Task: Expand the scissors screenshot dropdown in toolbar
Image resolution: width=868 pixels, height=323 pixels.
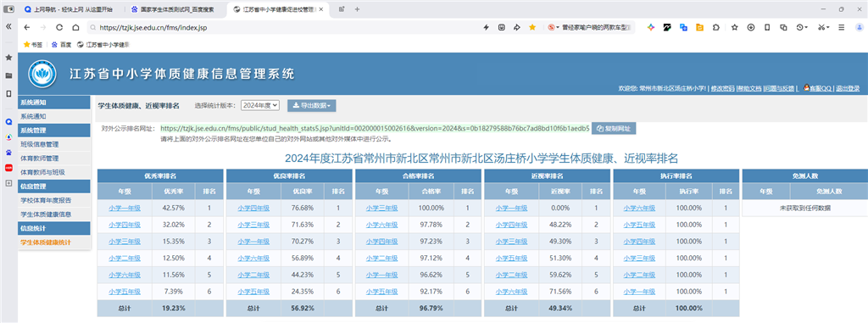Action: point(824,27)
